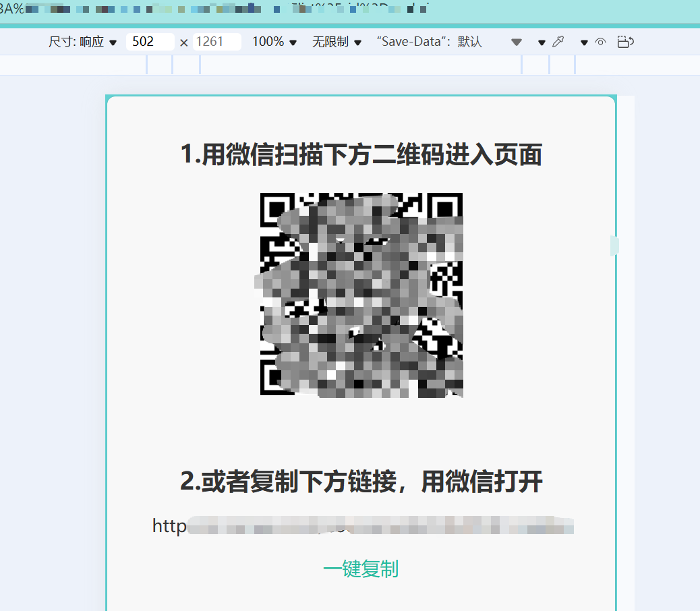Open the 无限制 network throttling dropdown
This screenshot has height=611, width=700.
[x=336, y=42]
